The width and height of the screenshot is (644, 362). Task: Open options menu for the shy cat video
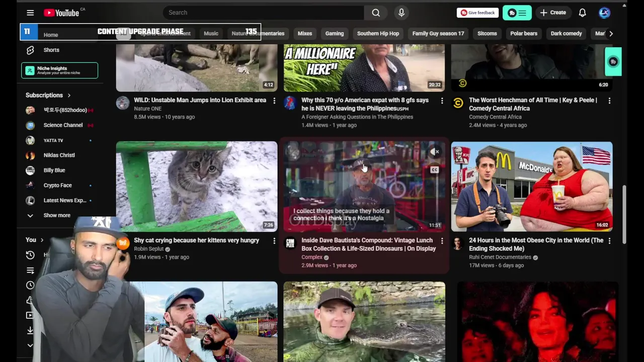pyautogui.click(x=274, y=241)
